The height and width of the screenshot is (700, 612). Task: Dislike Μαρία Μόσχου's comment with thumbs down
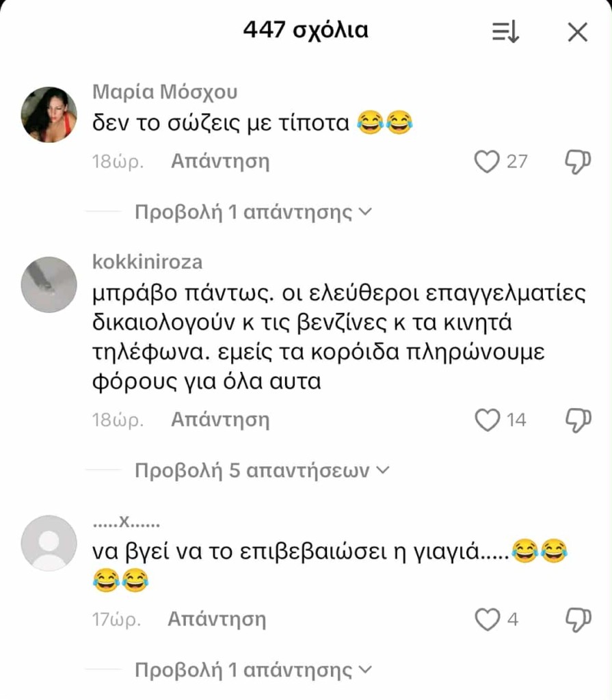click(578, 161)
